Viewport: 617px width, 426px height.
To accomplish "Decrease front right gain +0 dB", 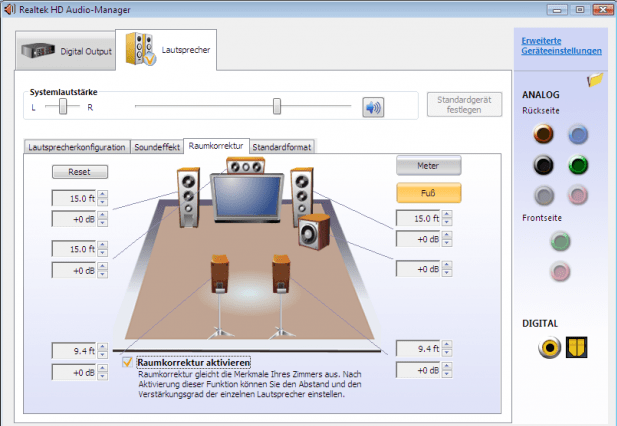I will 447,243.
